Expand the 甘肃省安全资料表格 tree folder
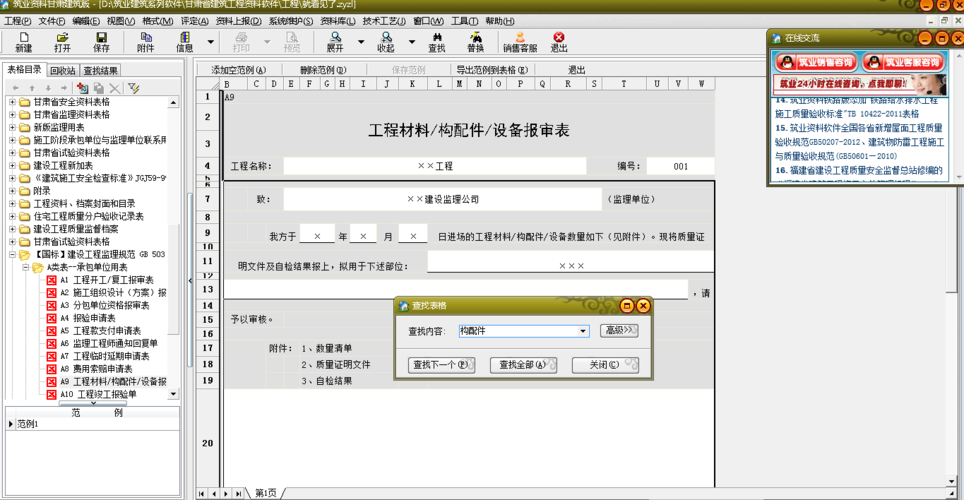The height and width of the screenshot is (500, 964). point(12,102)
